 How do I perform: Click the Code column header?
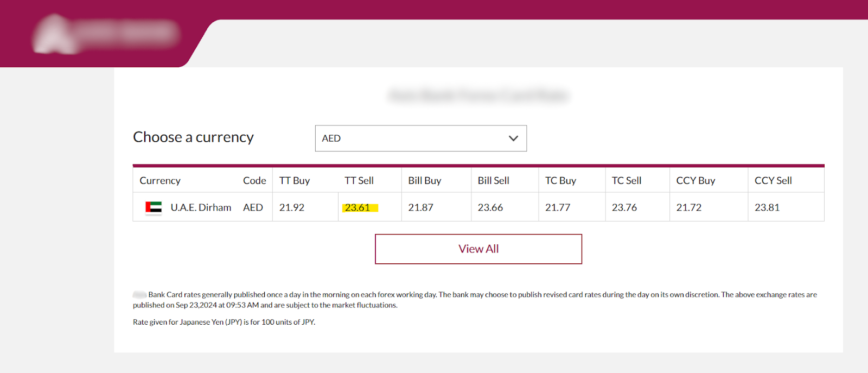click(x=254, y=181)
